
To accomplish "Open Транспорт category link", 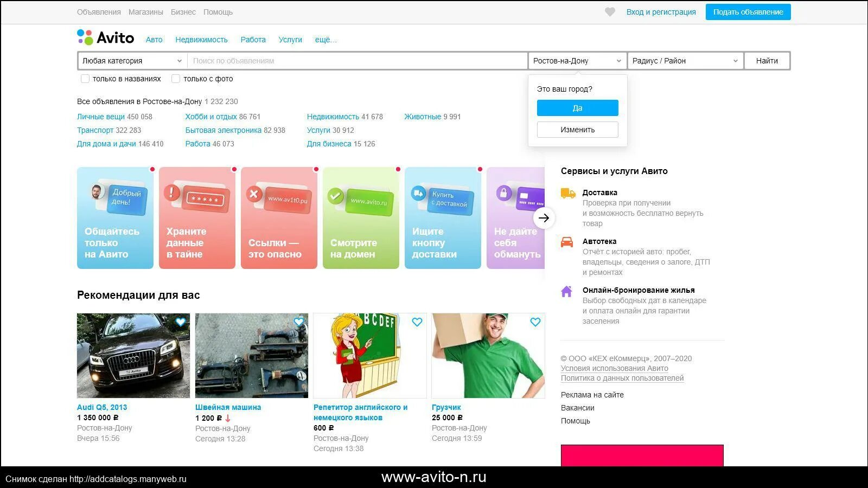I will tap(95, 130).
